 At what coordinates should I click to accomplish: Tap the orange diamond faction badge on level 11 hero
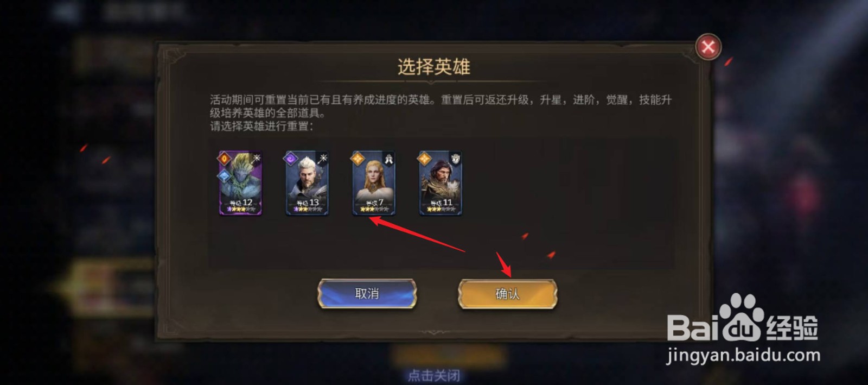click(x=424, y=159)
